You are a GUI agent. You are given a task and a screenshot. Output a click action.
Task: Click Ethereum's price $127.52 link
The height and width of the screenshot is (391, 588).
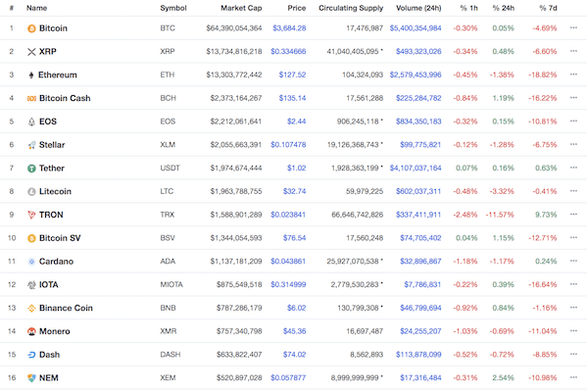(x=292, y=75)
